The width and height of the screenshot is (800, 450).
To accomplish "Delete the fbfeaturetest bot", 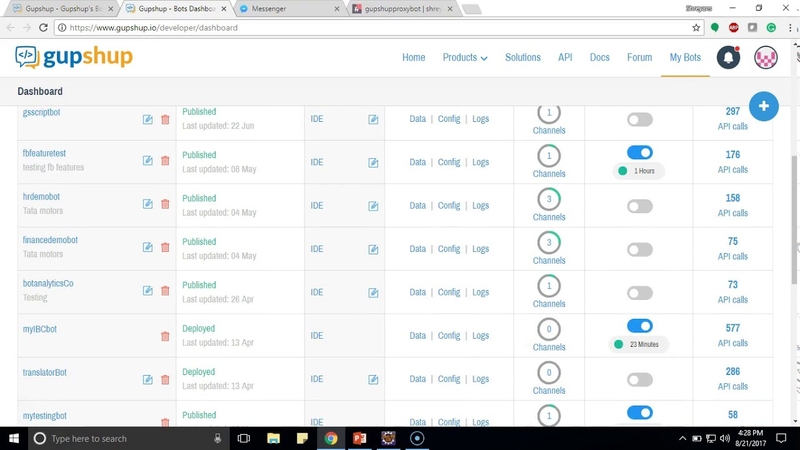I will pyautogui.click(x=165, y=161).
